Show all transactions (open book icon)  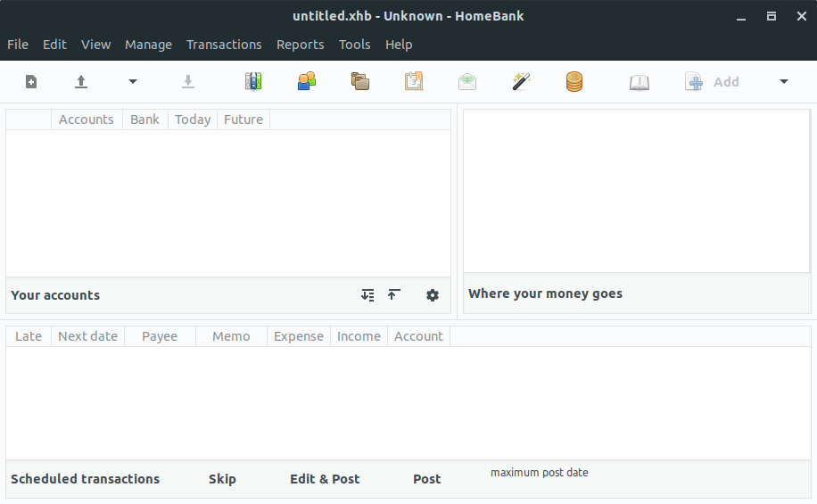pyautogui.click(x=640, y=82)
